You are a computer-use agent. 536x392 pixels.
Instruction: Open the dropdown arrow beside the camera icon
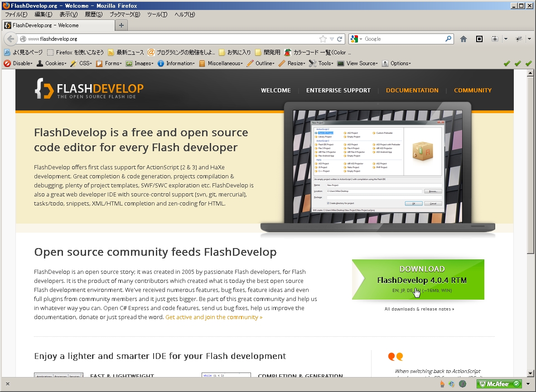tap(506, 39)
